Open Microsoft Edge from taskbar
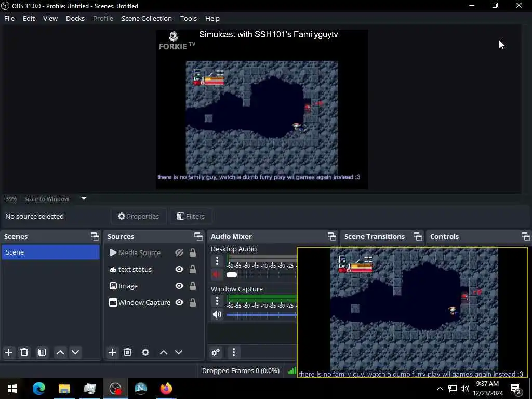Viewport: 532px width, 399px height. tap(38, 389)
